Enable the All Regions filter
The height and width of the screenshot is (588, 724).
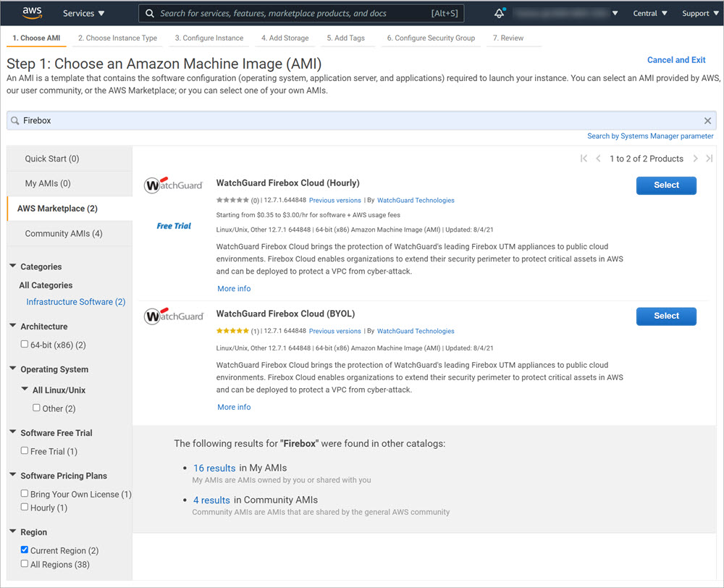pyautogui.click(x=25, y=564)
